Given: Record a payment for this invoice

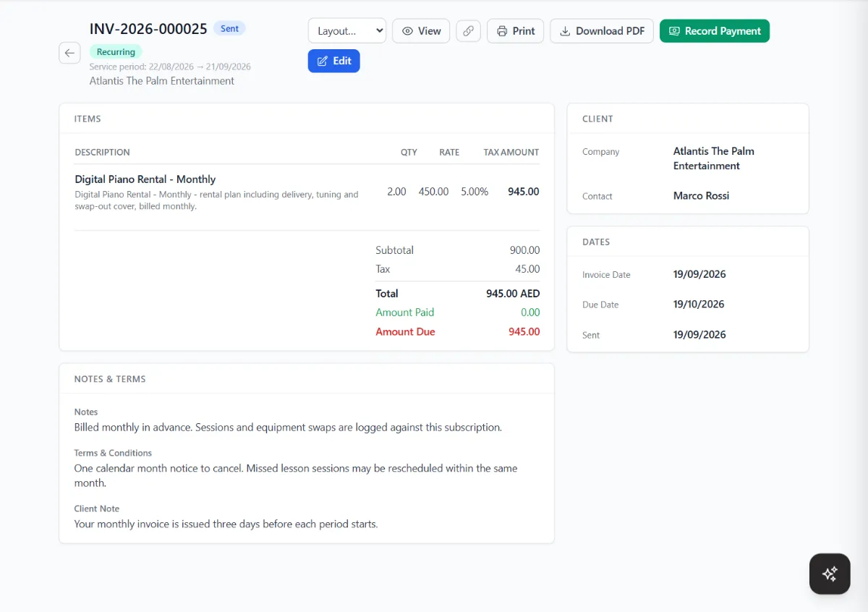Looking at the screenshot, I should pos(715,31).
